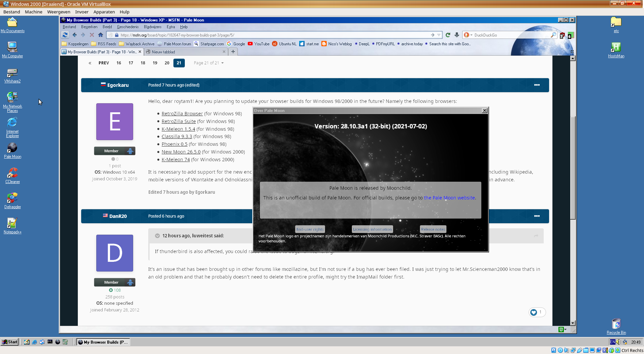The image size is (644, 354).
Task: Click the Start button
Action: [x=9, y=342]
